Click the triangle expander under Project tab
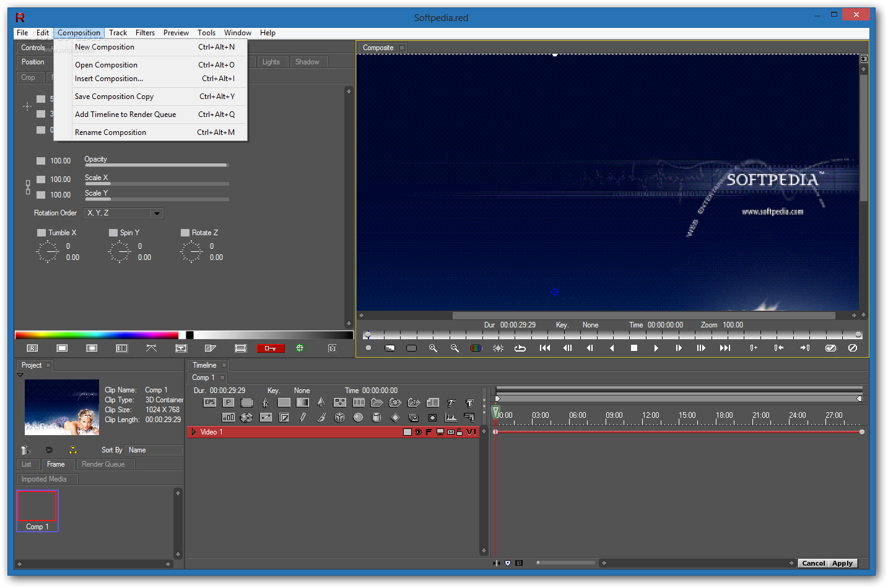Image resolution: width=888 pixels, height=588 pixels. [x=20, y=375]
